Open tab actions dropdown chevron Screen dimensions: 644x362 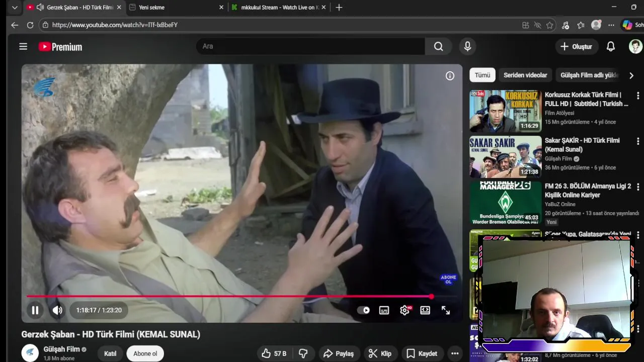(x=15, y=8)
